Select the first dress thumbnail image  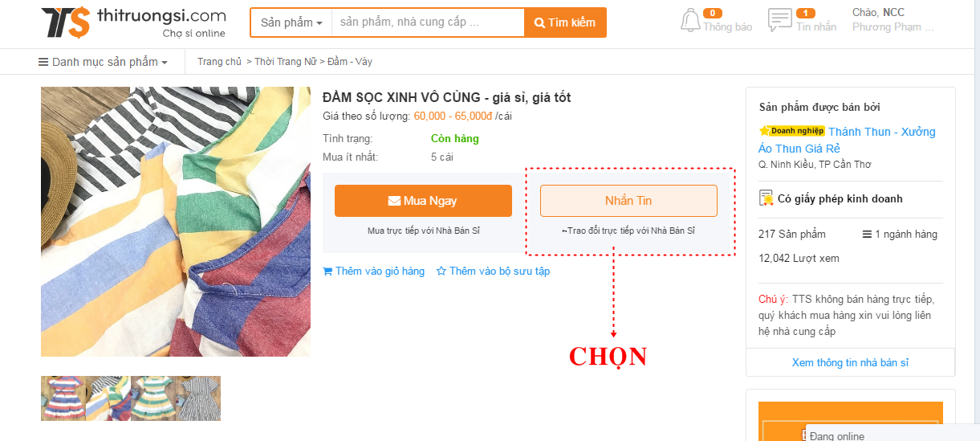coord(63,398)
